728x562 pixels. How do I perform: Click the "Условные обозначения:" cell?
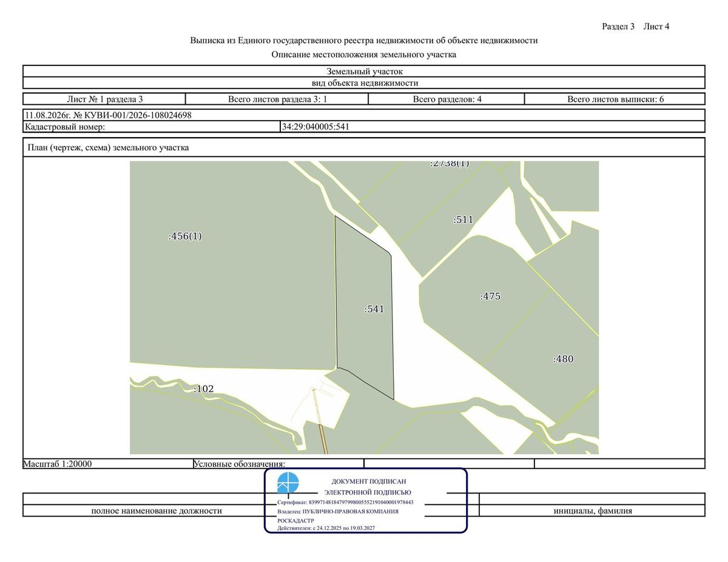278,464
